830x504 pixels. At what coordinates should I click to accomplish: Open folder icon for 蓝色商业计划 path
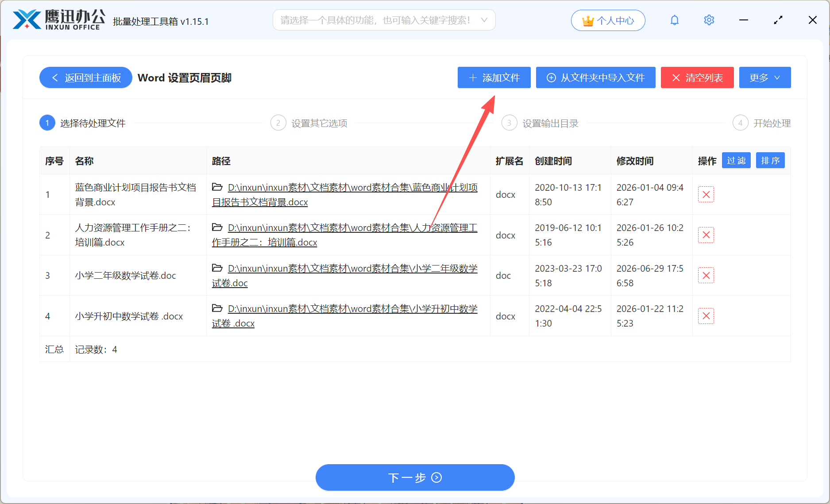click(x=217, y=187)
